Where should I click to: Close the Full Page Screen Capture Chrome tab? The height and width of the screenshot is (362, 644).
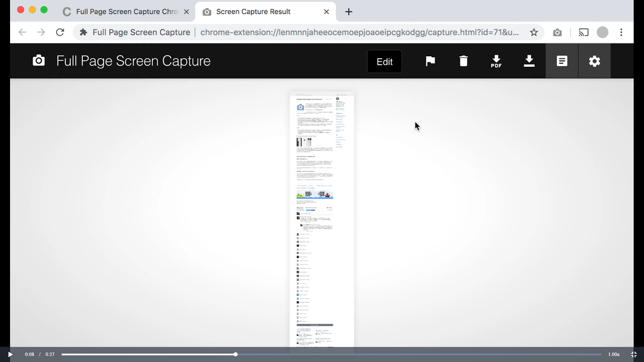[x=186, y=12]
